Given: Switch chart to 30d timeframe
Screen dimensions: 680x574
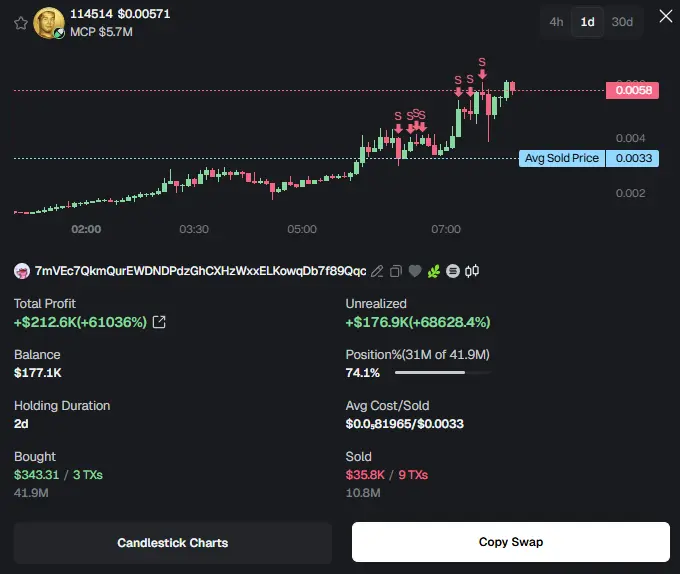Looking at the screenshot, I should 622,22.
